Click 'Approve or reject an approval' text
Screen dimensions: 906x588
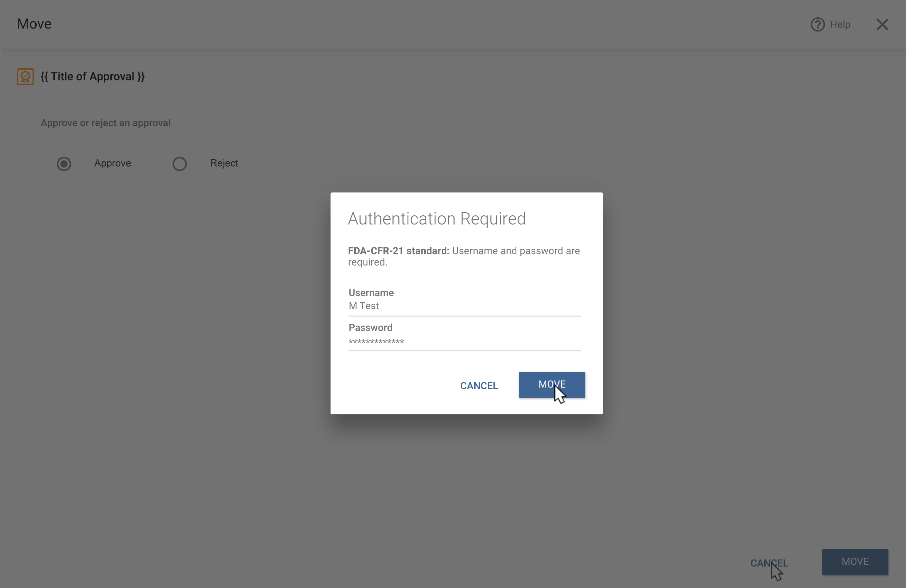click(105, 123)
